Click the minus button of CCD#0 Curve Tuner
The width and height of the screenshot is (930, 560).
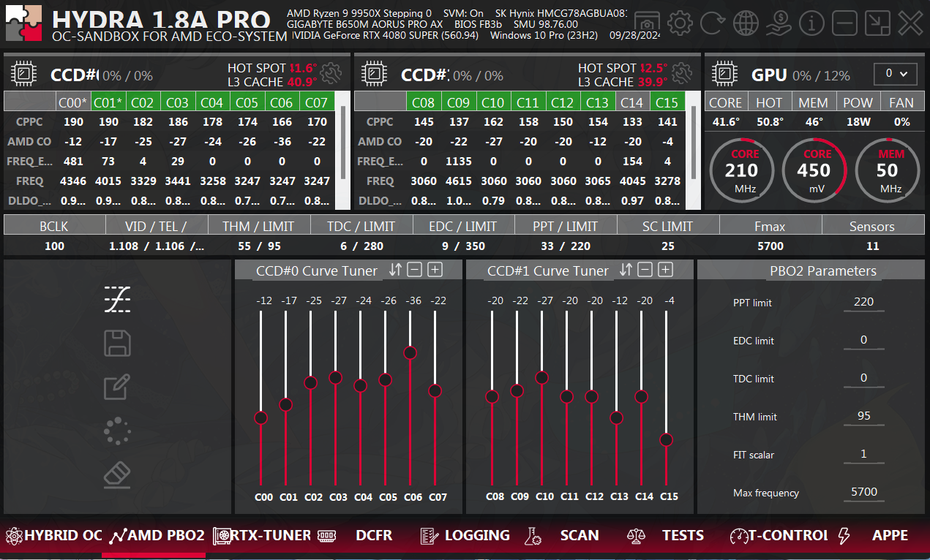415,270
